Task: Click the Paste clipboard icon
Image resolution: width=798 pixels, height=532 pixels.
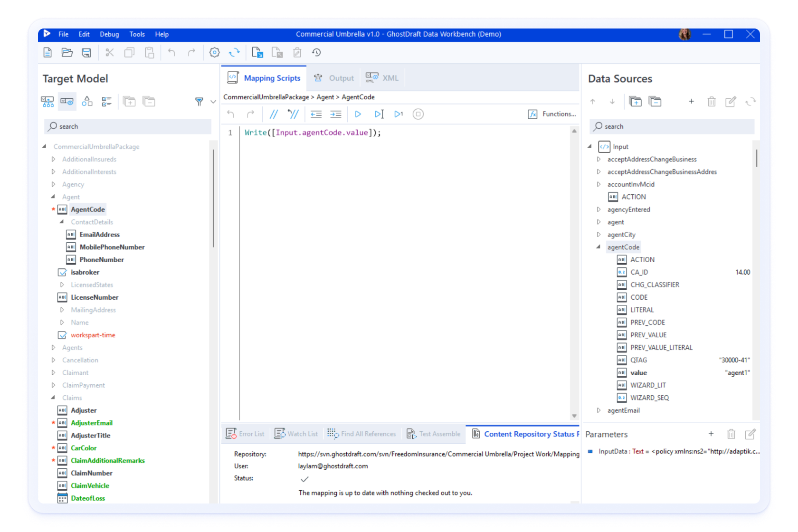Action: point(149,52)
